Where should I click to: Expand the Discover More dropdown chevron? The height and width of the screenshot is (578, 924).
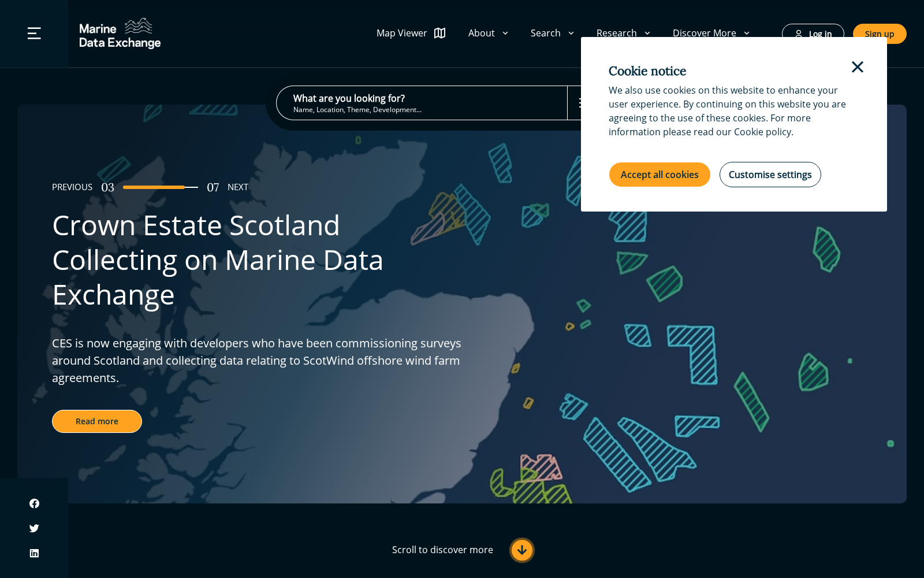(747, 33)
